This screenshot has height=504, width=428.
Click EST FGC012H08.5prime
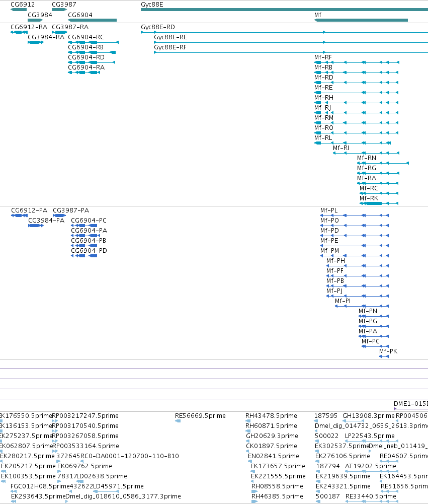point(40,486)
